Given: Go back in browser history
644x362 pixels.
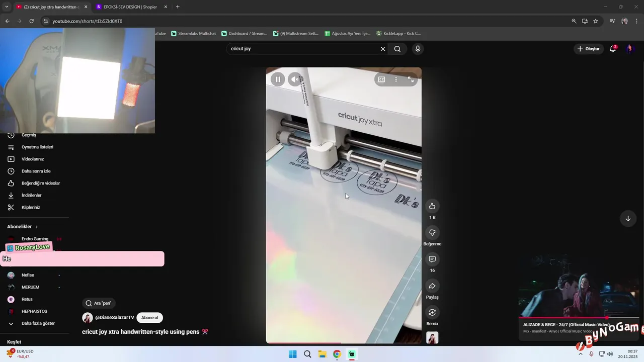Looking at the screenshot, I should tap(7, 21).
